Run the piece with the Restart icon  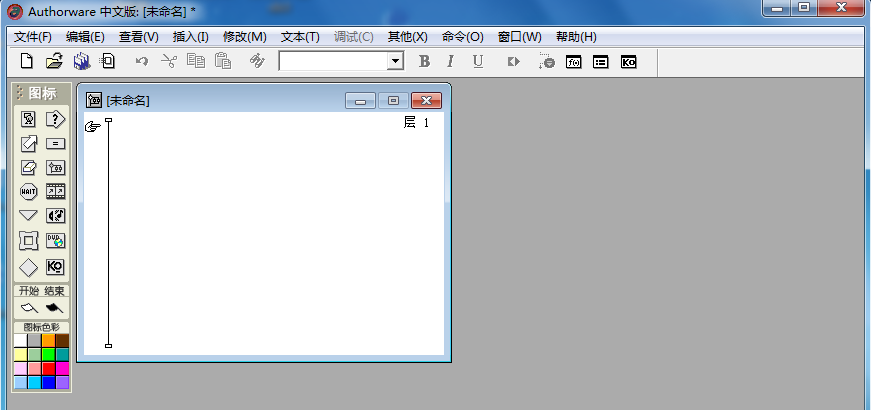[514, 62]
